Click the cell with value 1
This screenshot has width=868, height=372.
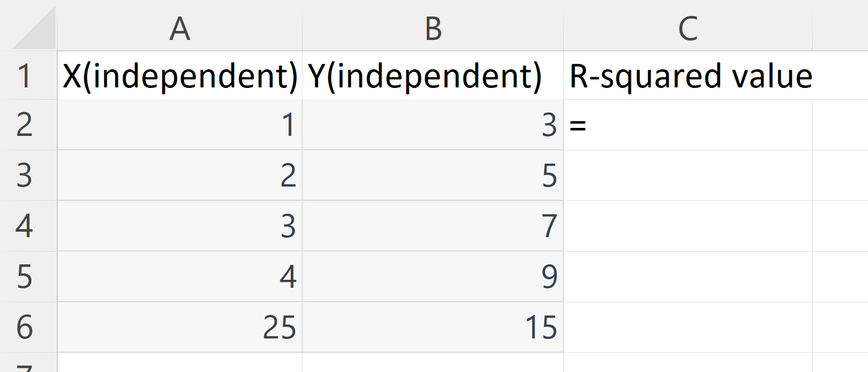point(179,125)
